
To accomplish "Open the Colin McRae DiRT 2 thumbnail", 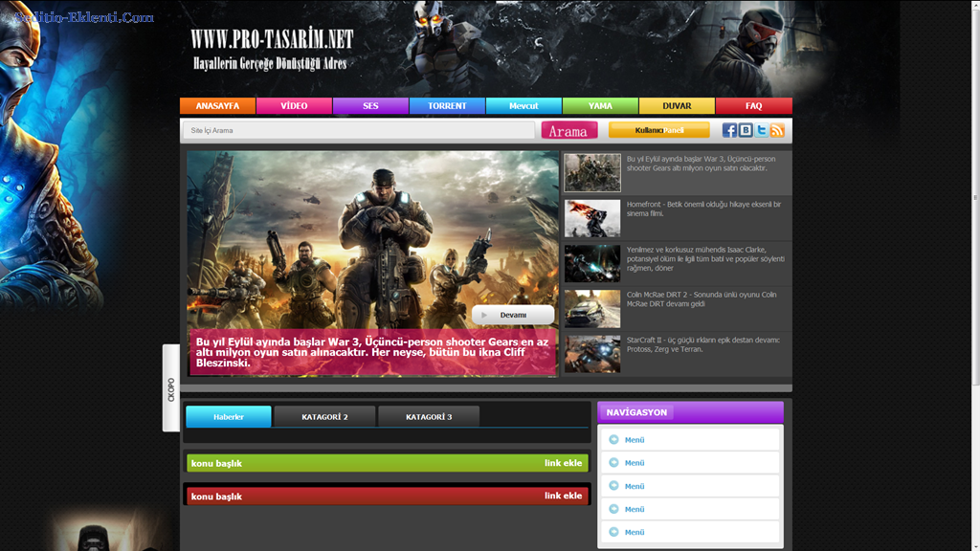I will click(x=592, y=309).
